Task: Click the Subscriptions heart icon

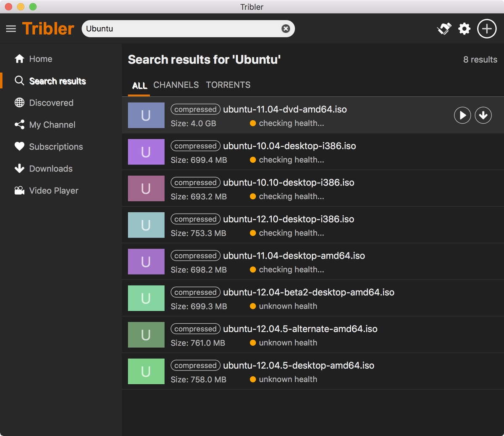Action: [19, 146]
